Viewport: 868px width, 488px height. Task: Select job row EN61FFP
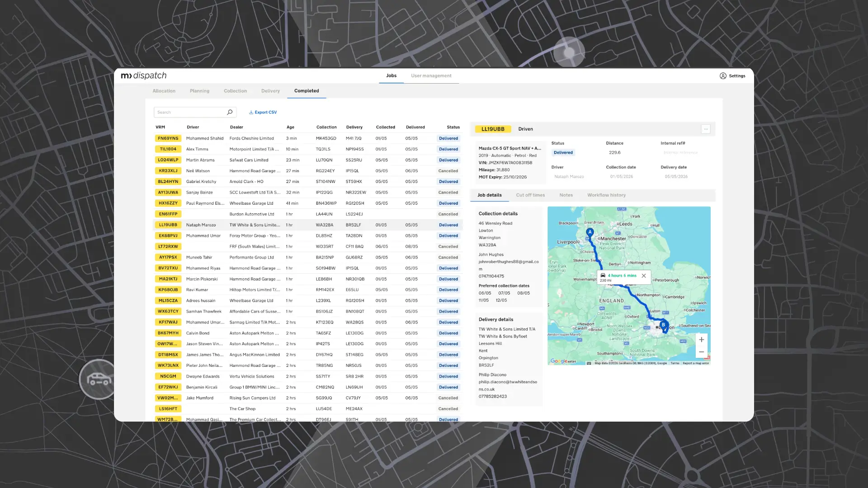(x=307, y=214)
